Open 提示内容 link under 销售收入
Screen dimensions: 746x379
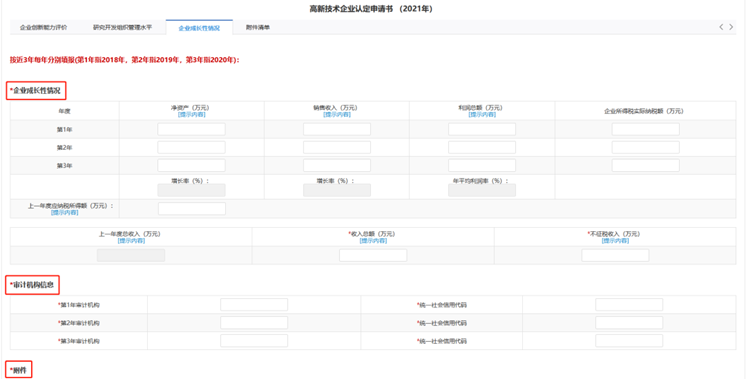pyautogui.click(x=337, y=115)
